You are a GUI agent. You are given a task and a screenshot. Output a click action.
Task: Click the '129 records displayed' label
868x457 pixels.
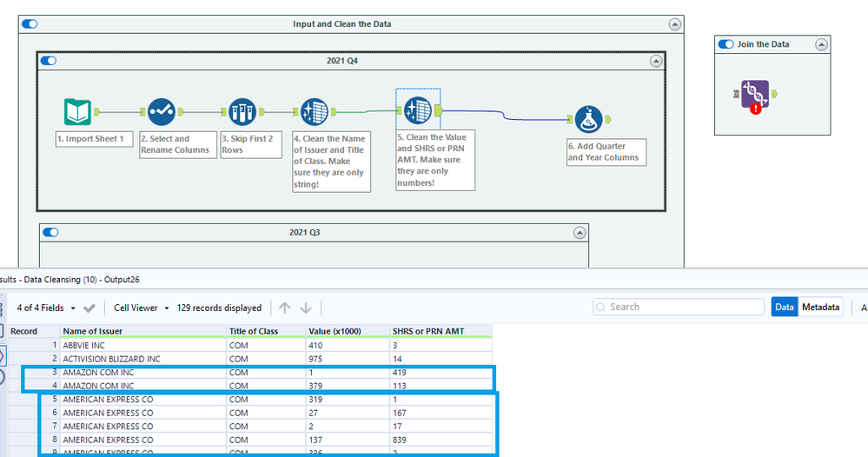point(219,308)
